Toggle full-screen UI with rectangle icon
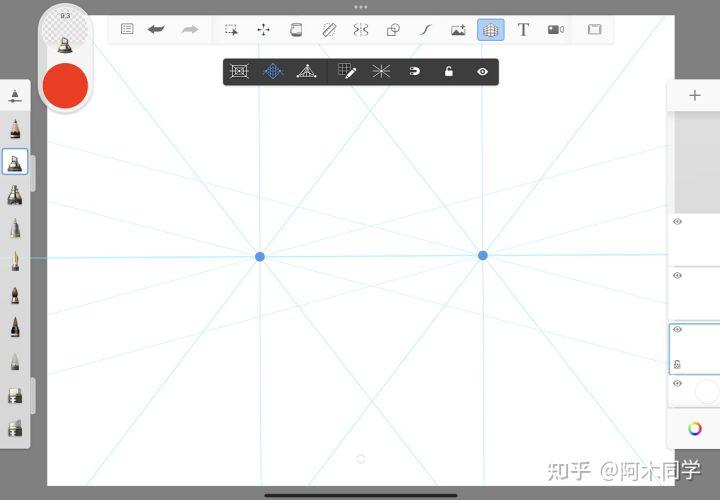 [595, 30]
